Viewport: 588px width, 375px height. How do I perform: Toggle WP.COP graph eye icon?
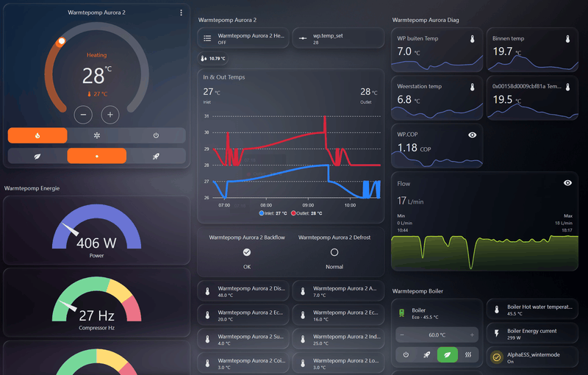[472, 135]
